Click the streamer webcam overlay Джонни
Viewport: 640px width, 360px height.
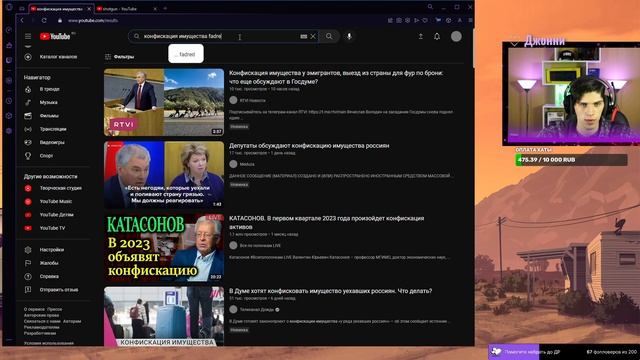(x=571, y=93)
